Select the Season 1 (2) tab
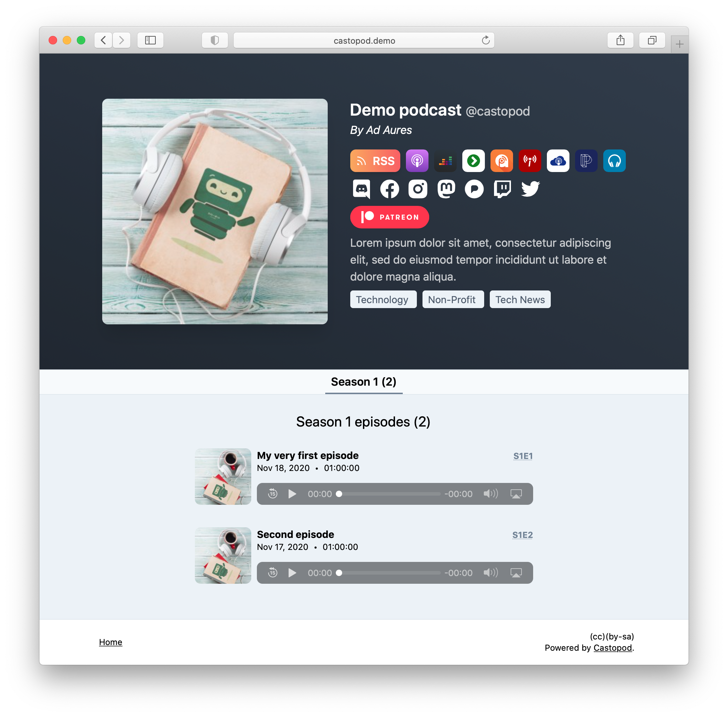Screen dimensions: 728x717 (363, 381)
